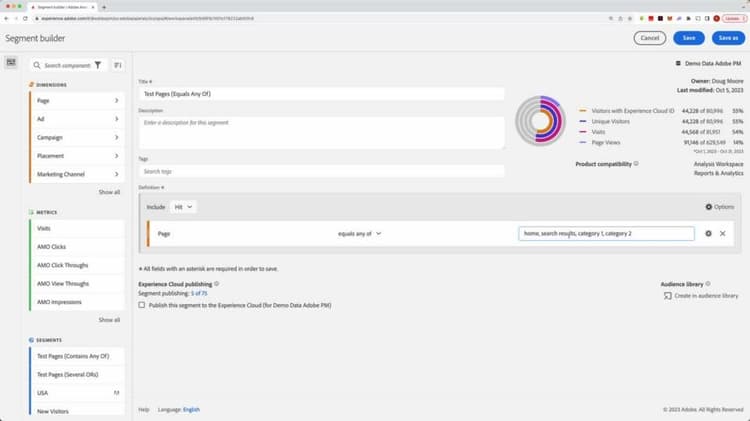Select Test Pages (Contains Any Of) segment

(x=77, y=356)
